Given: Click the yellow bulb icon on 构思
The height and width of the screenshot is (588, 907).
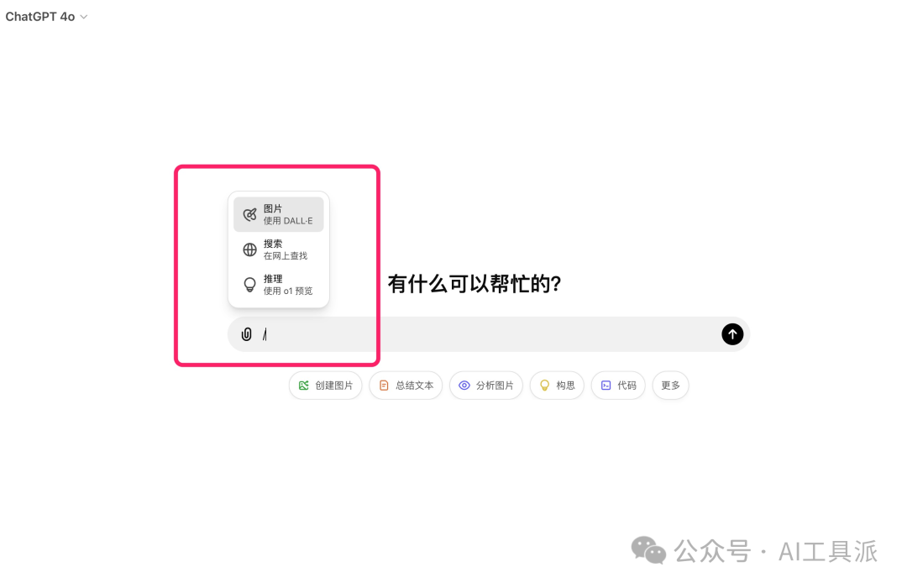Looking at the screenshot, I should 544,386.
